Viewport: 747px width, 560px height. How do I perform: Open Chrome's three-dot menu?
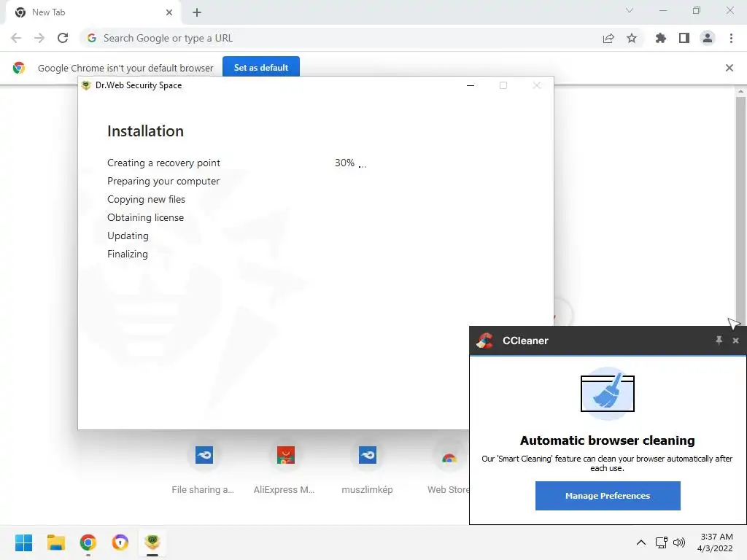click(731, 38)
